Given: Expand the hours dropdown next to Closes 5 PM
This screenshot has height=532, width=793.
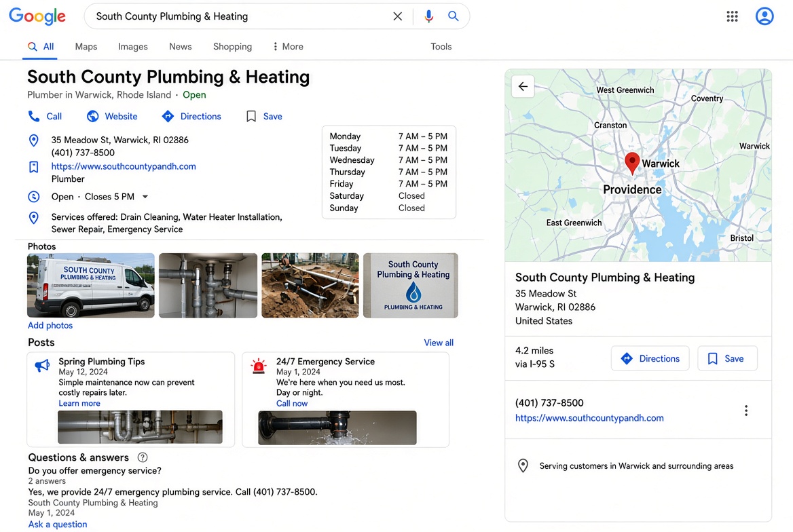Looking at the screenshot, I should (145, 197).
